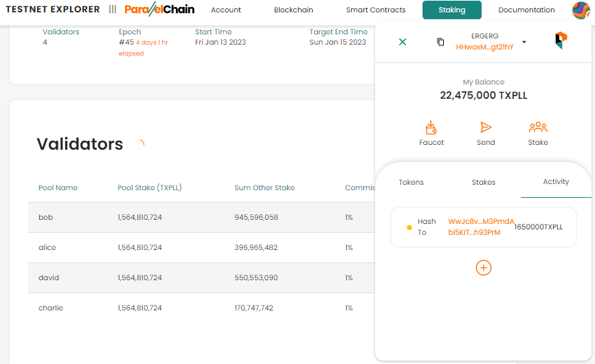Click the Validators loading spinner
The width and height of the screenshot is (595, 364).
[x=139, y=144]
